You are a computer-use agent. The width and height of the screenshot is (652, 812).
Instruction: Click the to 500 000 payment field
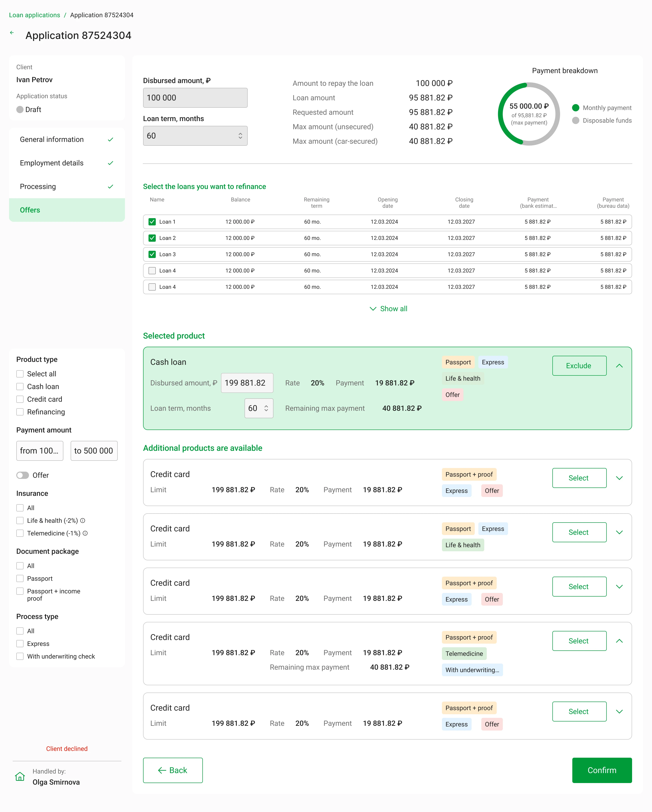pos(94,451)
